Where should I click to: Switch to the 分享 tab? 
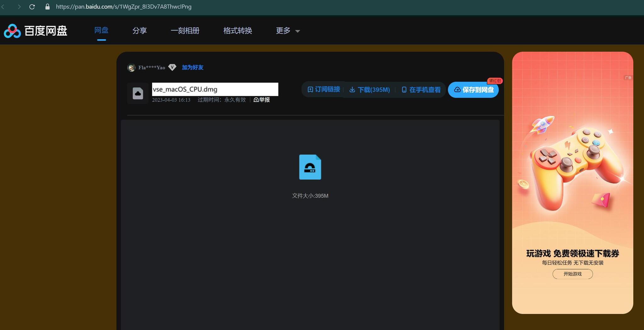coord(140,31)
